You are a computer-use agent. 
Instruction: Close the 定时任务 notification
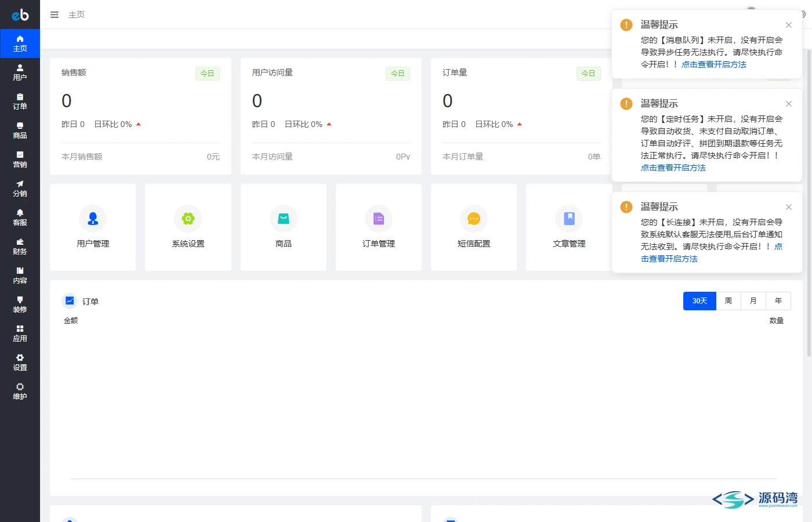pos(789,104)
